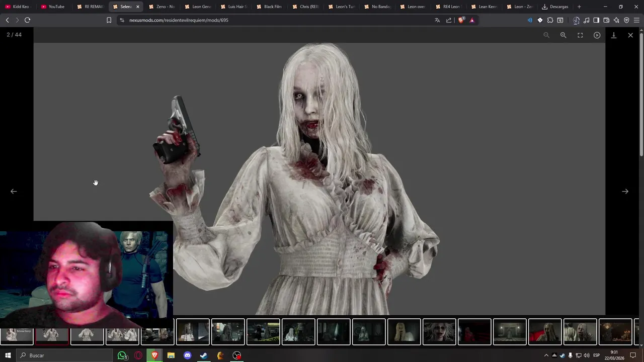Zoom in on the gallery image
The height and width of the screenshot is (362, 644).
pos(563,35)
